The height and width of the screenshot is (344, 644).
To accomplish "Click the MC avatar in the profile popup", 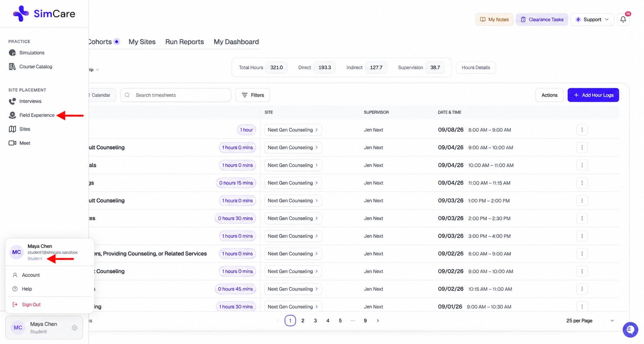I will [17, 252].
